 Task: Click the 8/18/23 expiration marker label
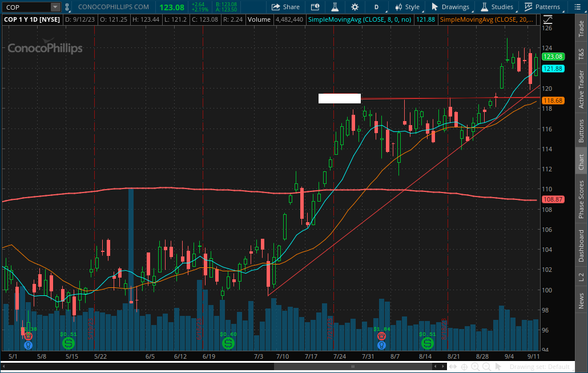click(444, 329)
